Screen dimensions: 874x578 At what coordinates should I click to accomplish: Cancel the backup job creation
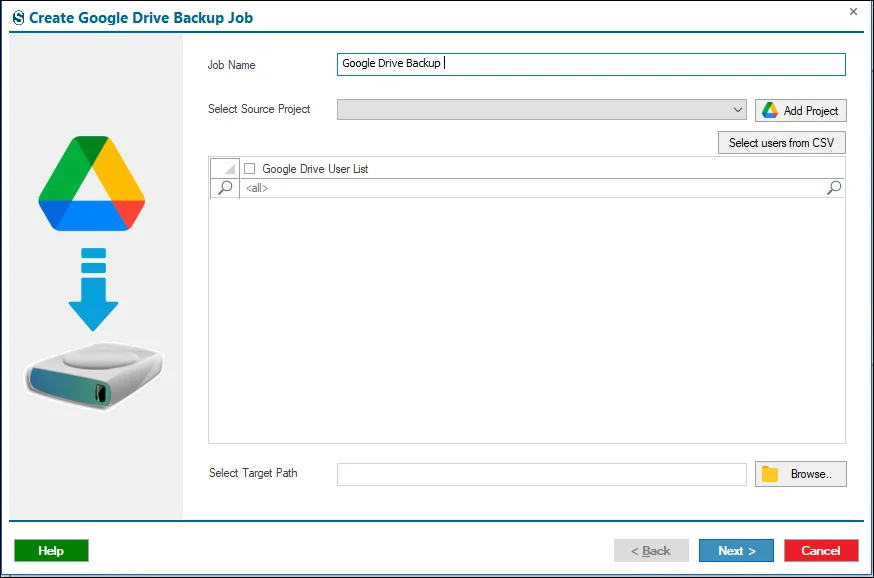click(x=821, y=551)
